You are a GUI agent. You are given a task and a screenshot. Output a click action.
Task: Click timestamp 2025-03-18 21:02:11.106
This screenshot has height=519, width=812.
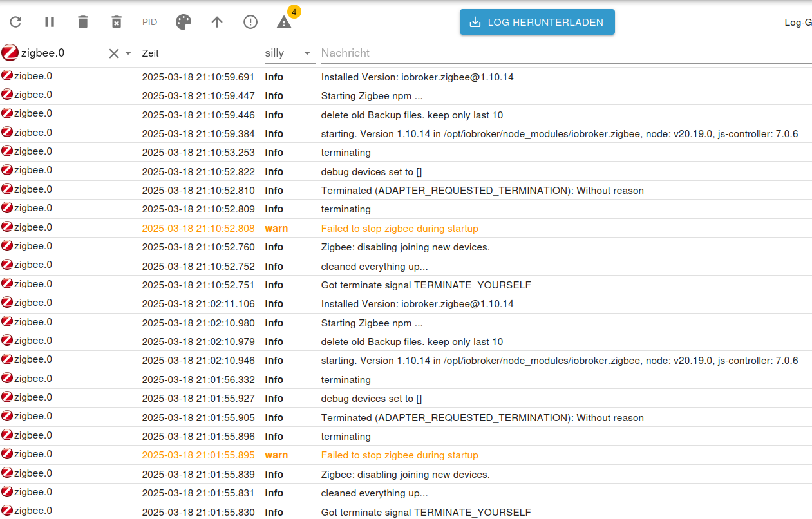198,304
